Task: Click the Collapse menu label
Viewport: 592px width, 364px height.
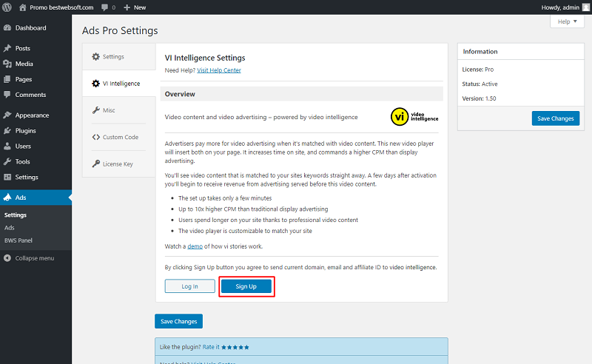Action: (35, 258)
